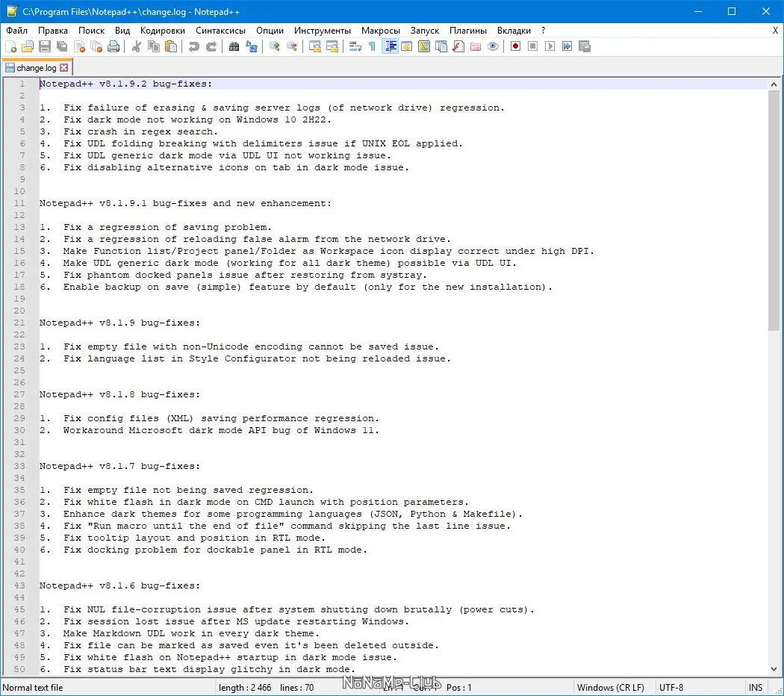
Task: Click the Zoom In magnifier icon
Action: 274,46
